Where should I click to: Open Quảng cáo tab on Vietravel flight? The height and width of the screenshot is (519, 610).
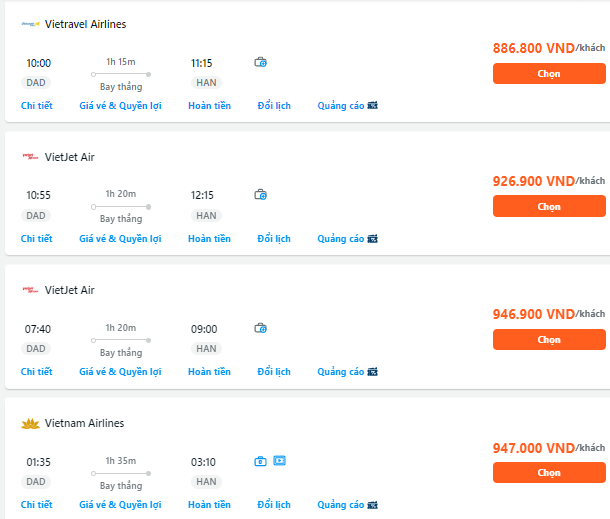coord(347,106)
